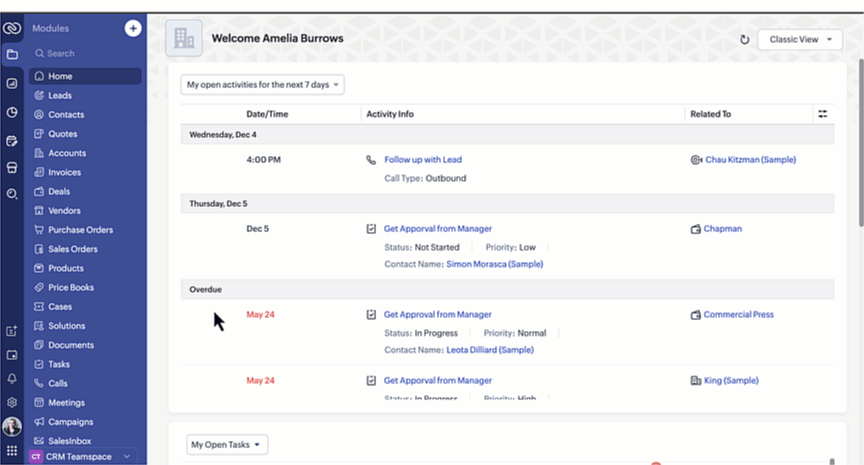Open the Modules folder icon in left rail

(12, 54)
